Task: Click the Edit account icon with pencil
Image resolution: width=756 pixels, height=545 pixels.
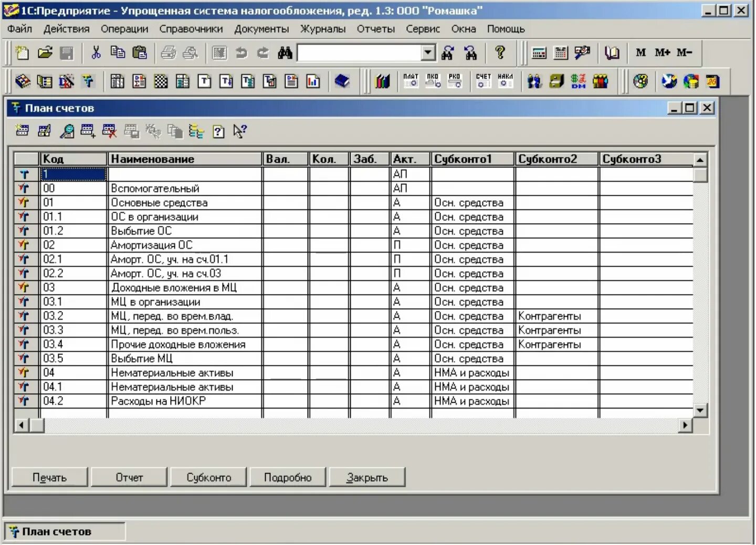Action: point(45,131)
